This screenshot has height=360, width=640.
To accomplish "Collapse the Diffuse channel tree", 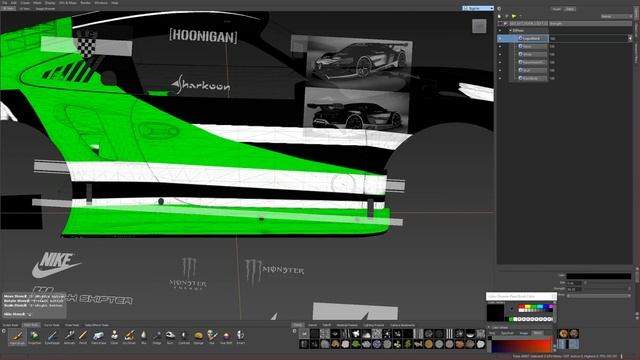I will point(510,31).
